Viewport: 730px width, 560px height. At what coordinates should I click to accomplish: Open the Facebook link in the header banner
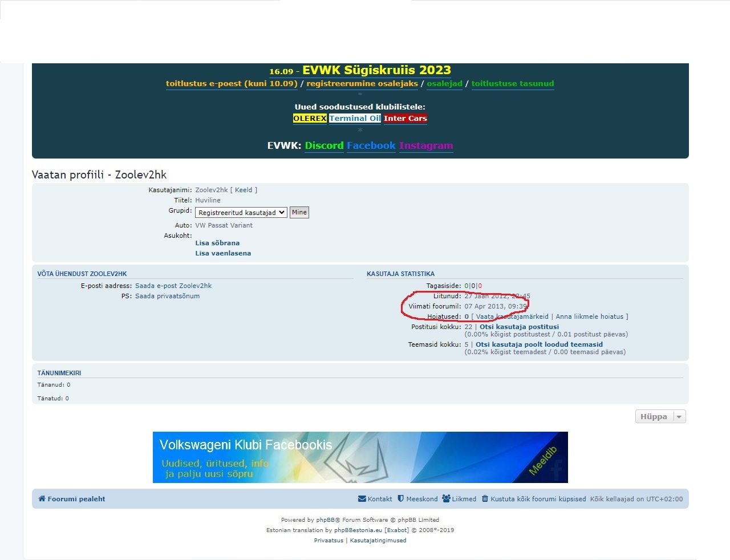tap(371, 145)
